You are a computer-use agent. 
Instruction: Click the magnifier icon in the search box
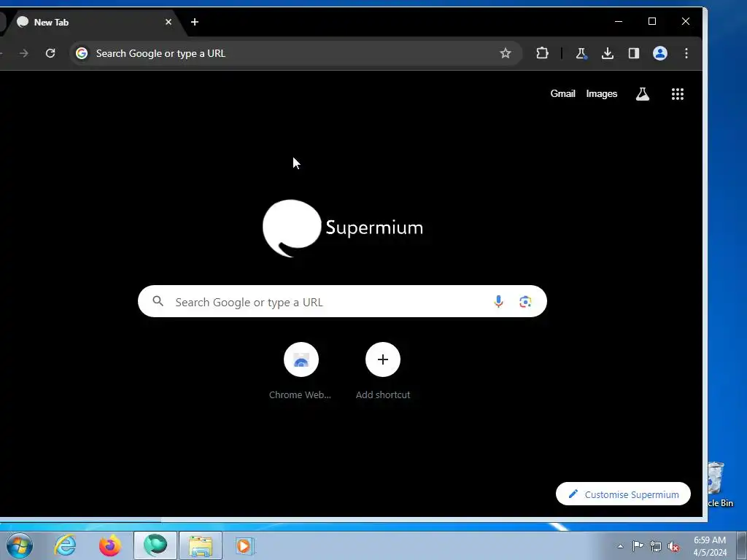click(x=158, y=301)
